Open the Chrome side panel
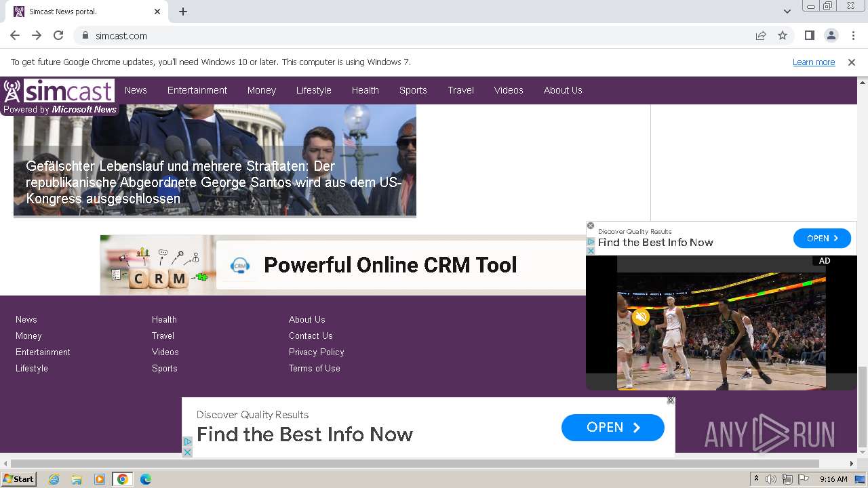 pos(809,35)
